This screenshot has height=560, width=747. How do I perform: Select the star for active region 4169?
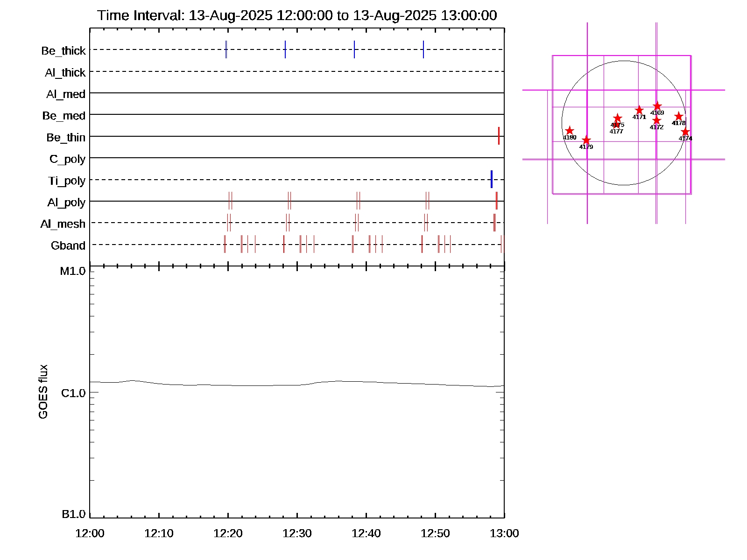pyautogui.click(x=657, y=106)
